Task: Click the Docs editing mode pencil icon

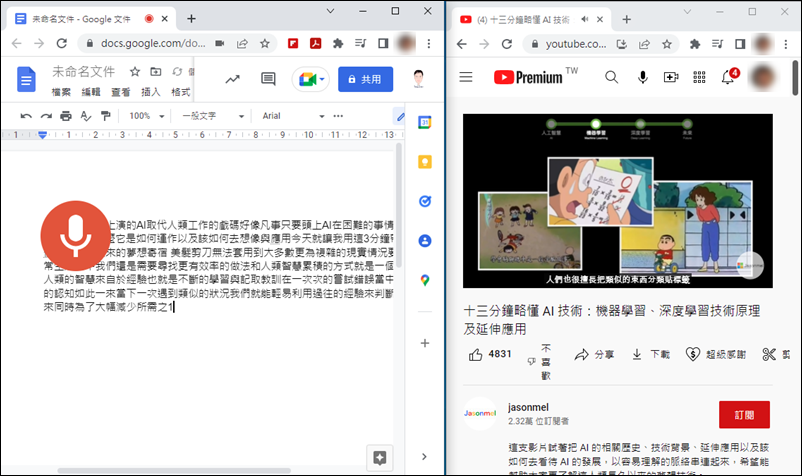Action: coord(400,117)
